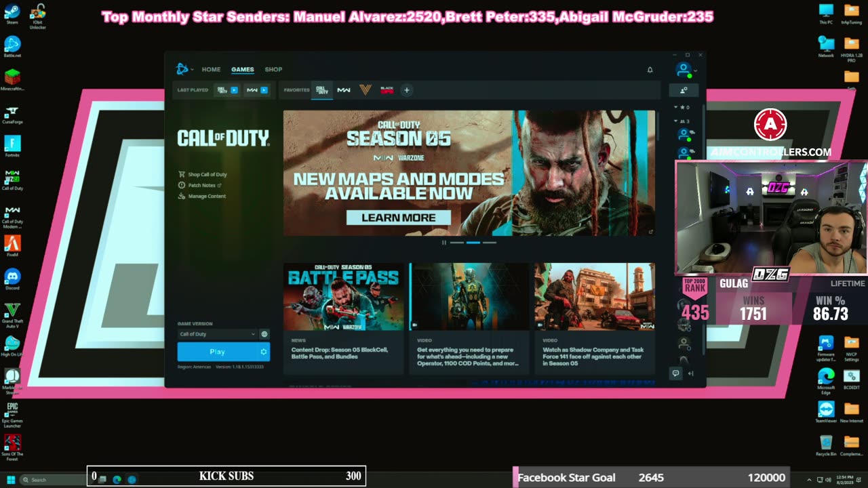The image size is (868, 488).
Task: Open Discord desktop icon
Action: (12, 279)
